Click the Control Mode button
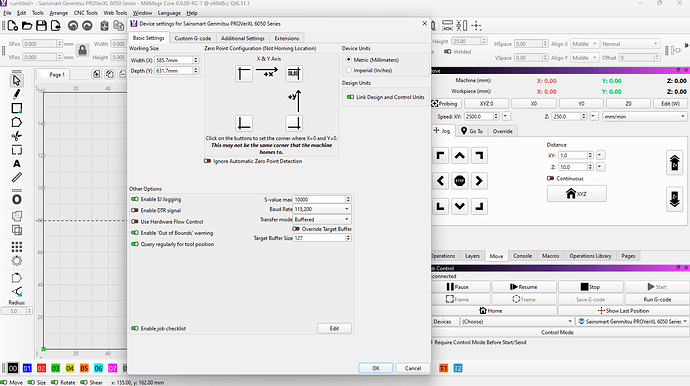This screenshot has height=386, width=690. tap(557, 332)
